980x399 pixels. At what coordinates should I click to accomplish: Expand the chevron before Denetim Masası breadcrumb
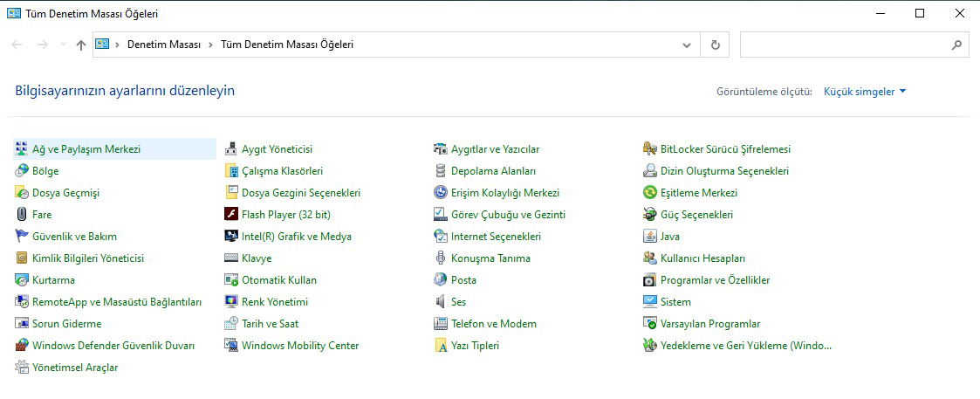click(x=118, y=45)
